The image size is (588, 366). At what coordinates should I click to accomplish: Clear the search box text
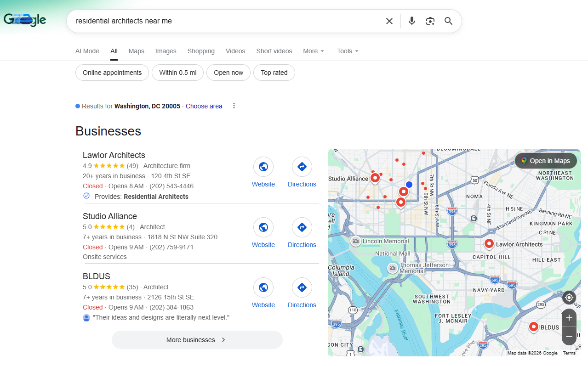tap(389, 21)
